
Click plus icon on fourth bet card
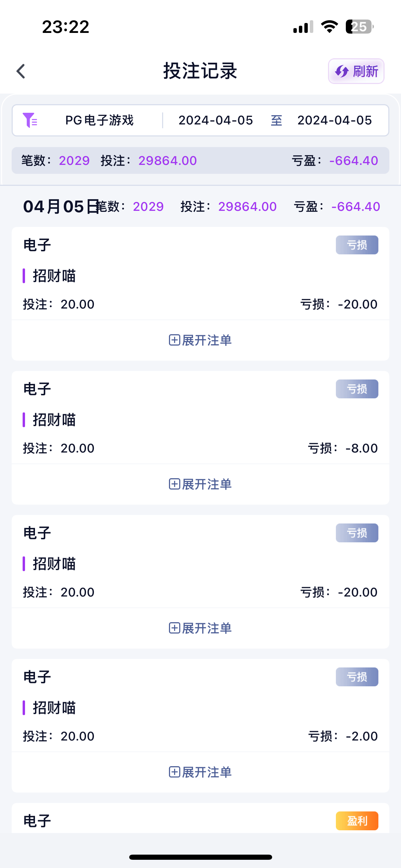[174, 772]
